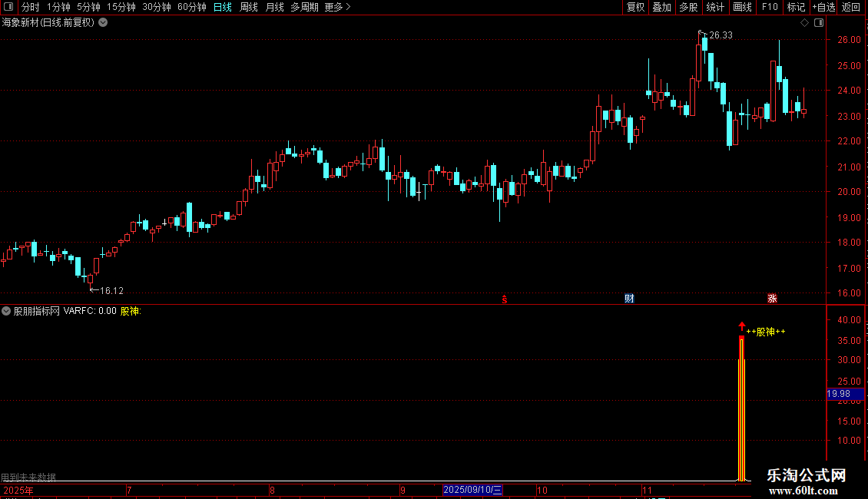The height and width of the screenshot is (499, 868).
Task: Open the 画线 drawing tools
Action: coord(742,7)
